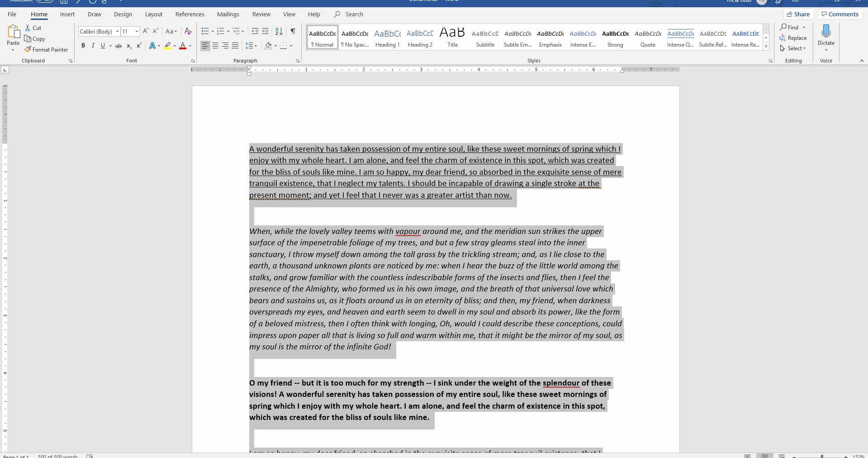Apply the Intense Quote style
The width and height of the screenshot is (868, 458).
point(680,37)
